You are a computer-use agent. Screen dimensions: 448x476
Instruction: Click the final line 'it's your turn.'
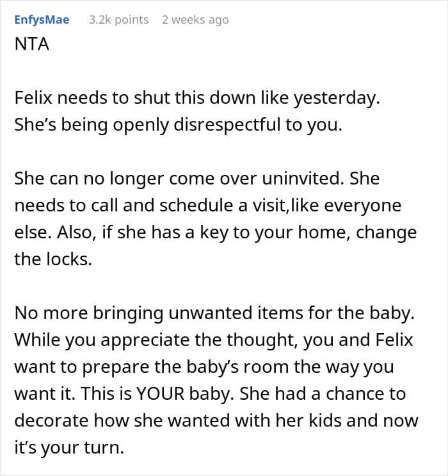click(69, 448)
